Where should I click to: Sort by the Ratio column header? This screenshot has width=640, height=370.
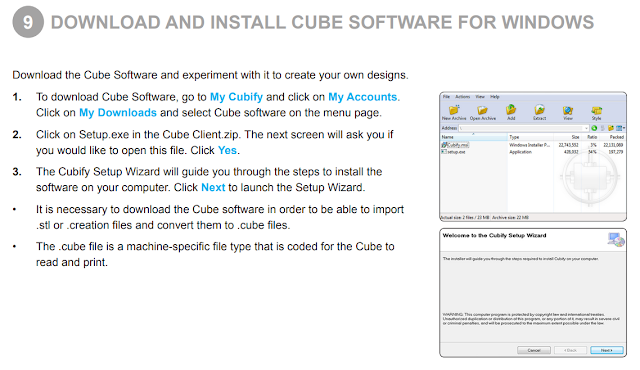591,137
